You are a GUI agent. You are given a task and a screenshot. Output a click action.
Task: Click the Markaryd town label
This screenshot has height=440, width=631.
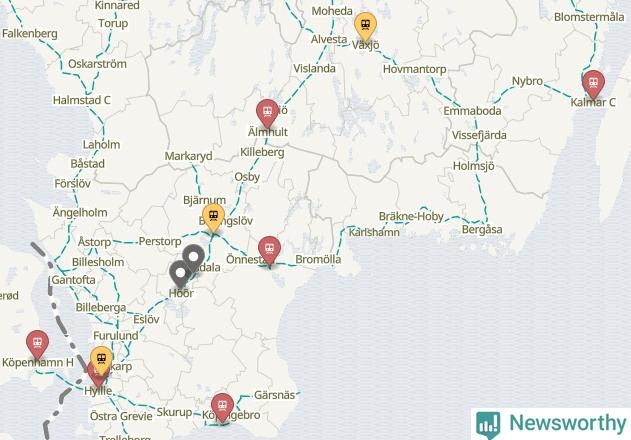click(188, 156)
